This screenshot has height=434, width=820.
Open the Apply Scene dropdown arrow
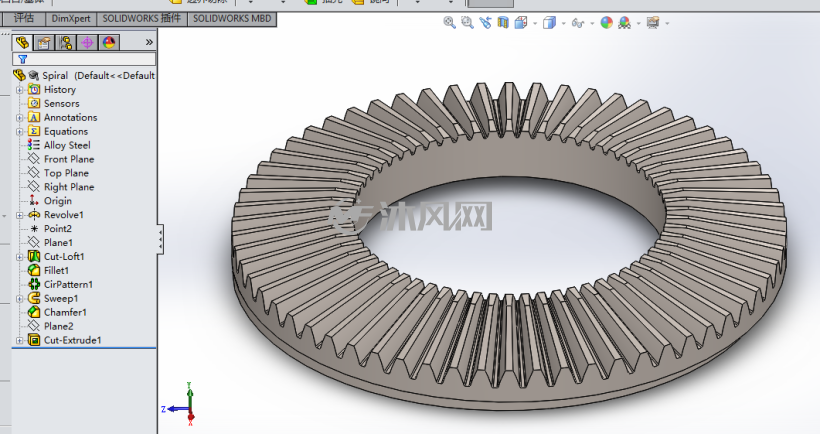(x=639, y=23)
